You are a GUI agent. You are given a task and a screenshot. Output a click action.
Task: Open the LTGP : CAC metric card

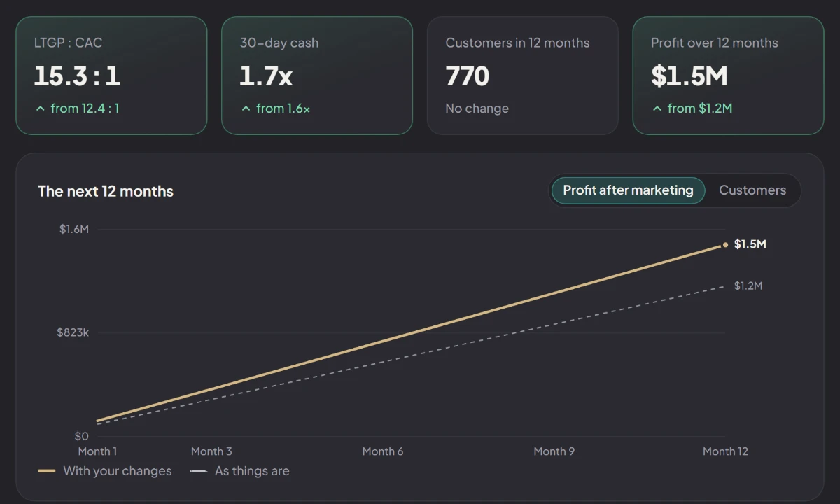[x=111, y=76]
